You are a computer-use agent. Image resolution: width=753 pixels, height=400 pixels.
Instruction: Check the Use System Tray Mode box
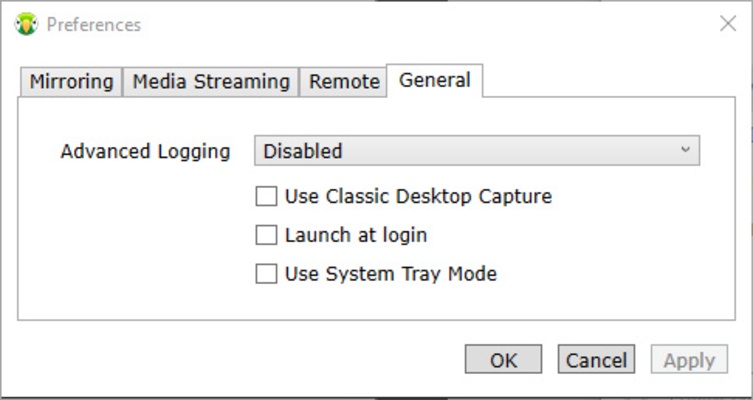(x=266, y=273)
